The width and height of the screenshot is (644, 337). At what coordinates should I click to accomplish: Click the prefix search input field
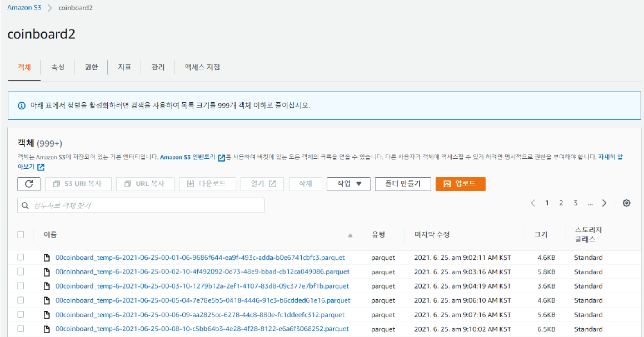coord(141,205)
